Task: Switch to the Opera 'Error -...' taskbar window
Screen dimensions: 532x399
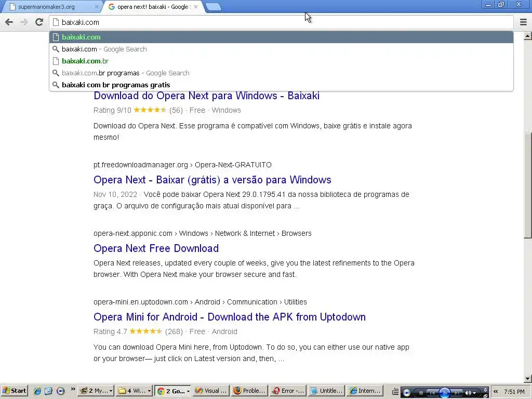Action: pyautogui.click(x=288, y=391)
